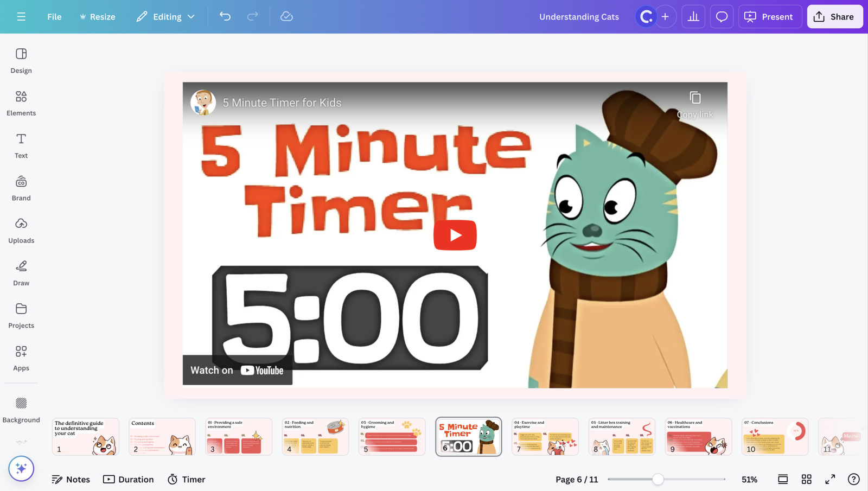
Task: Select the Text tool in the sidebar
Action: (x=21, y=144)
